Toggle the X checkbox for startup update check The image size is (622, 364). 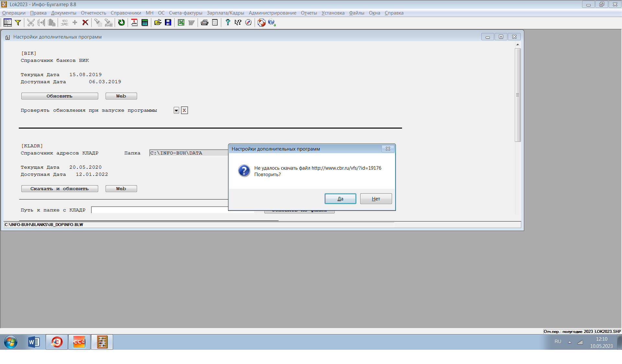(184, 110)
